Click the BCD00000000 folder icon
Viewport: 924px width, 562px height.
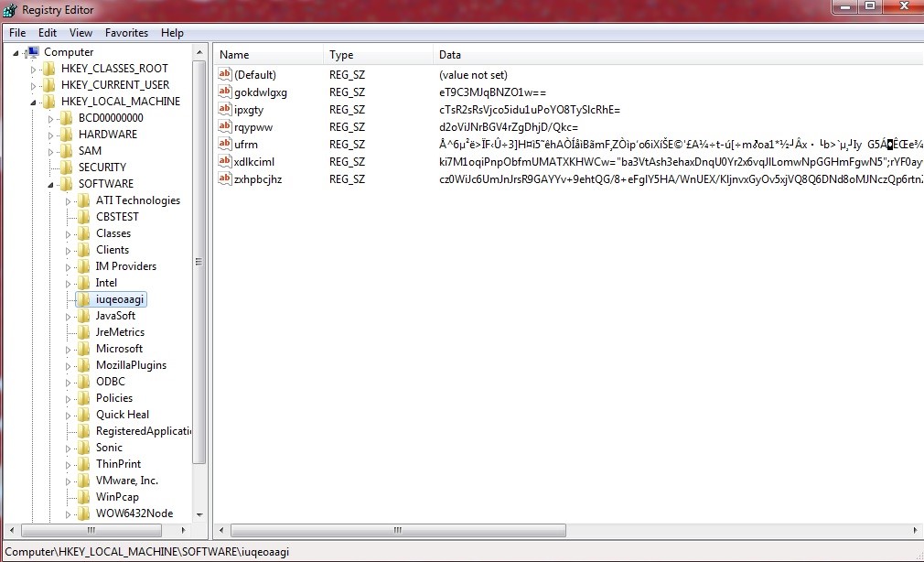(x=67, y=118)
